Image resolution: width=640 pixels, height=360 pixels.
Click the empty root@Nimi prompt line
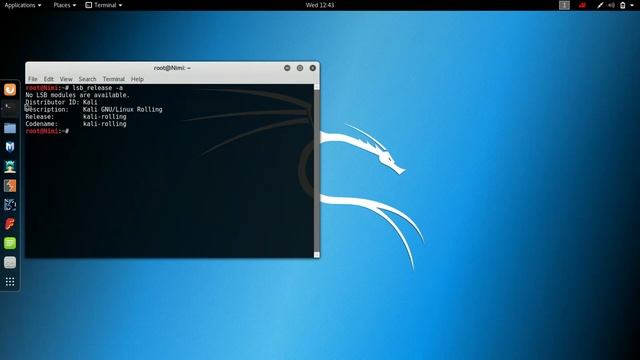[47, 131]
